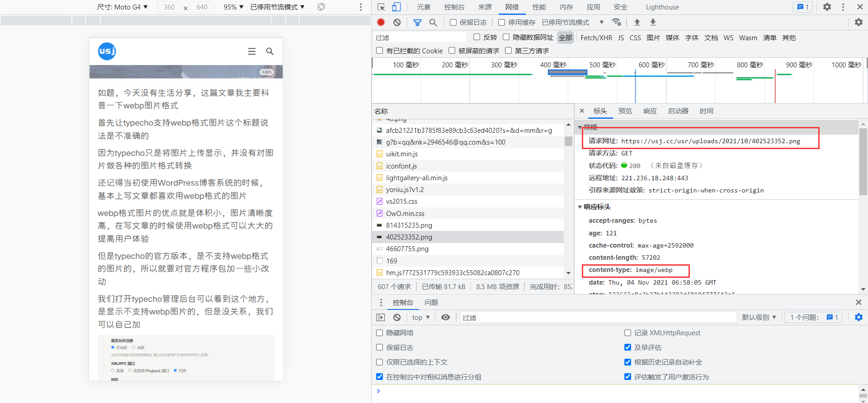Image resolution: width=868 pixels, height=403 pixels.
Task: Select the 46607755.png request row
Action: (x=407, y=249)
